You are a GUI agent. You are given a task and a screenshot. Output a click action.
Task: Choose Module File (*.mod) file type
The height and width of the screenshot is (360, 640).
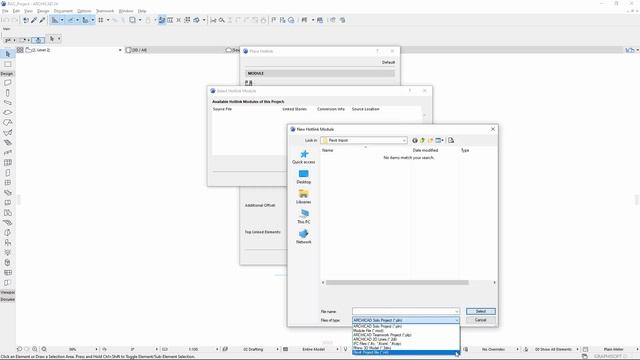(406, 331)
